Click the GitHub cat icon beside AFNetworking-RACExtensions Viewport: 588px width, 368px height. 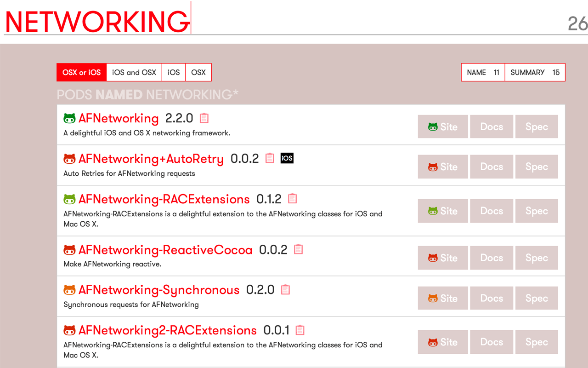69,199
